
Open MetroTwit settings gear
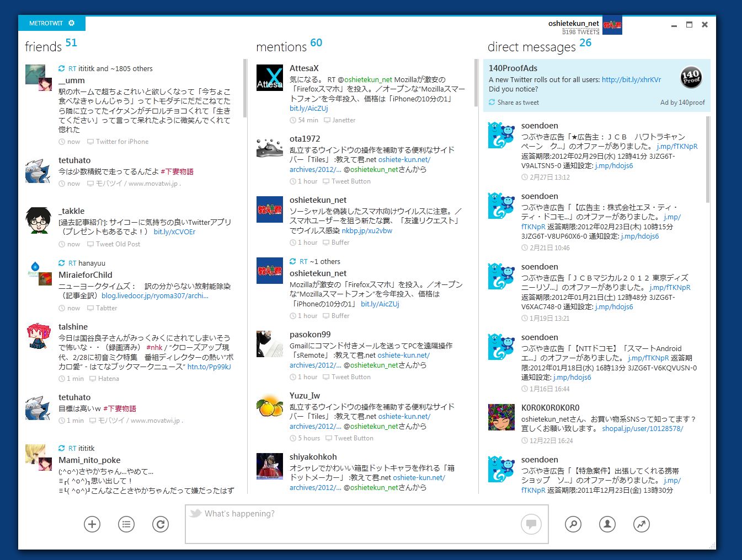click(71, 23)
